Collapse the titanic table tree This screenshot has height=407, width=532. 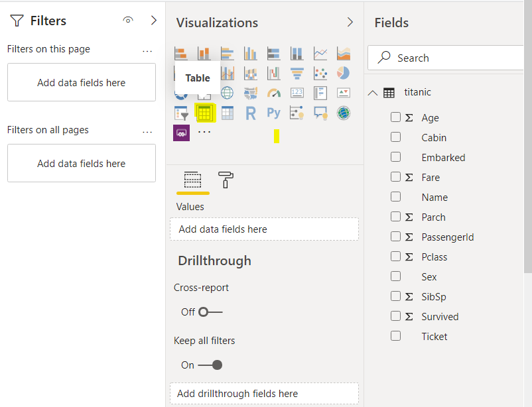pos(372,93)
